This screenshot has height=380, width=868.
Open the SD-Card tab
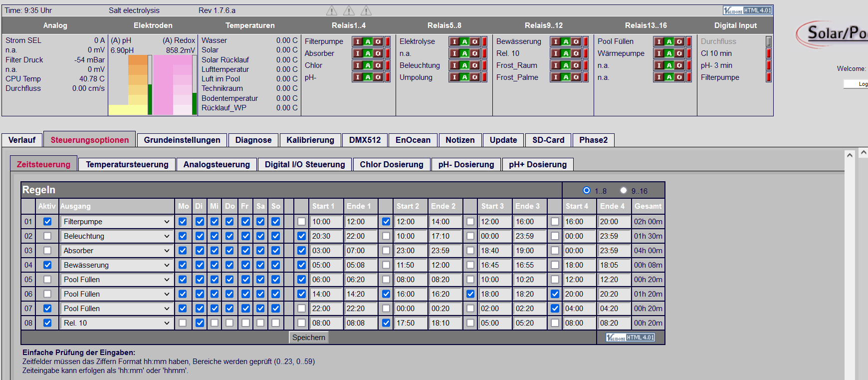tap(548, 140)
